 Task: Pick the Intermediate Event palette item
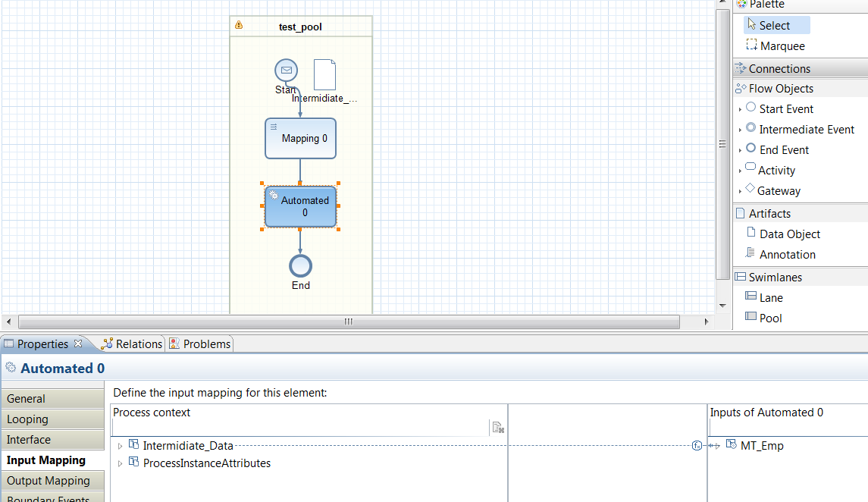click(800, 130)
